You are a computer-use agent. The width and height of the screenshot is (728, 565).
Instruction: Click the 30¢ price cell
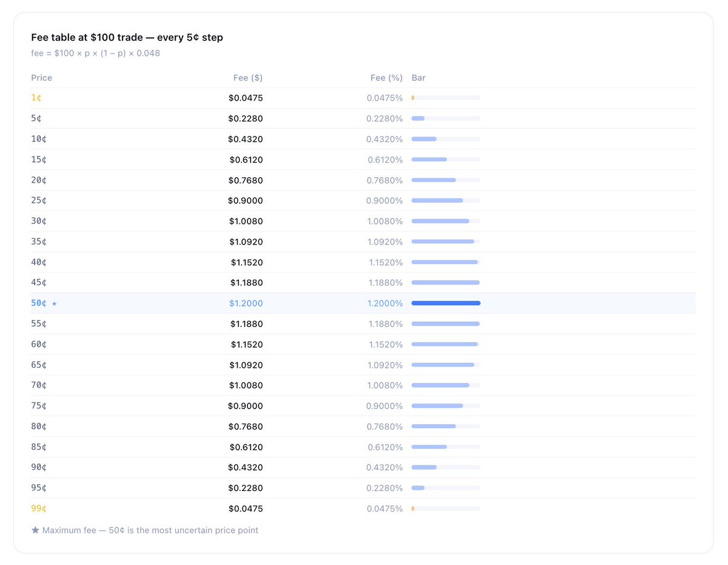[x=39, y=221]
